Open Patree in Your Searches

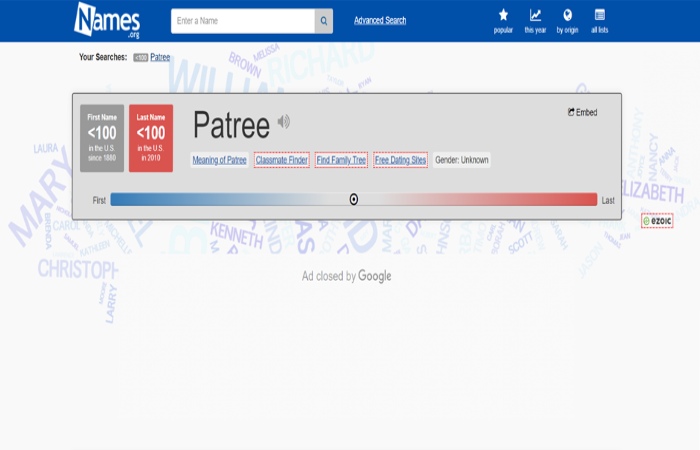(160, 57)
